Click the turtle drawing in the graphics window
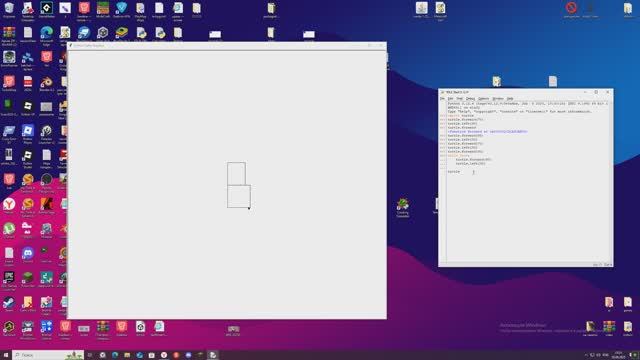This screenshot has height=360, width=640. coord(239,185)
